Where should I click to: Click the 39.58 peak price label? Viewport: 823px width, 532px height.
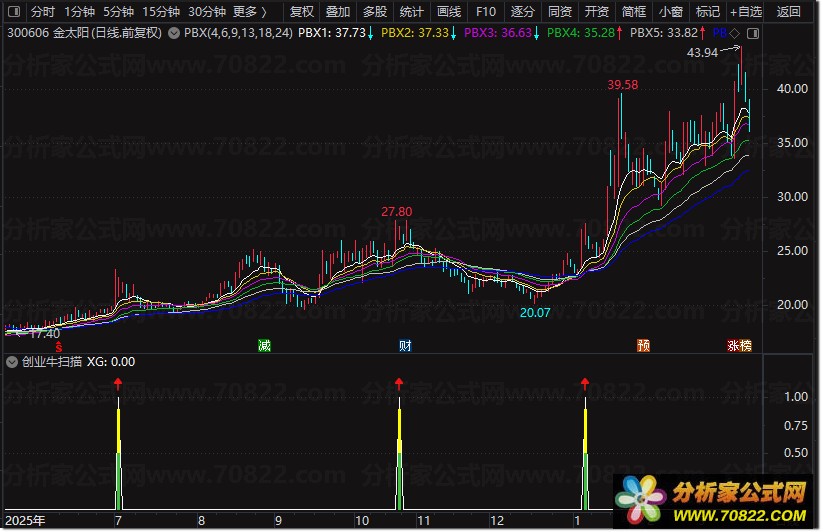pos(622,84)
